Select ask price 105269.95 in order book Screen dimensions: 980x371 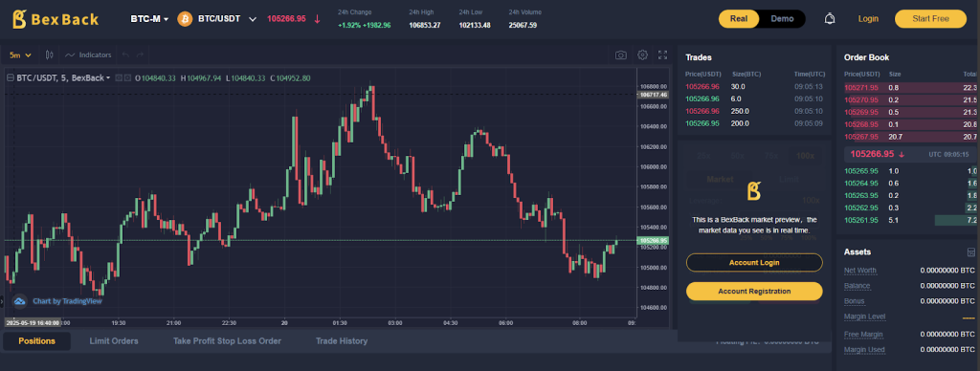click(x=860, y=113)
